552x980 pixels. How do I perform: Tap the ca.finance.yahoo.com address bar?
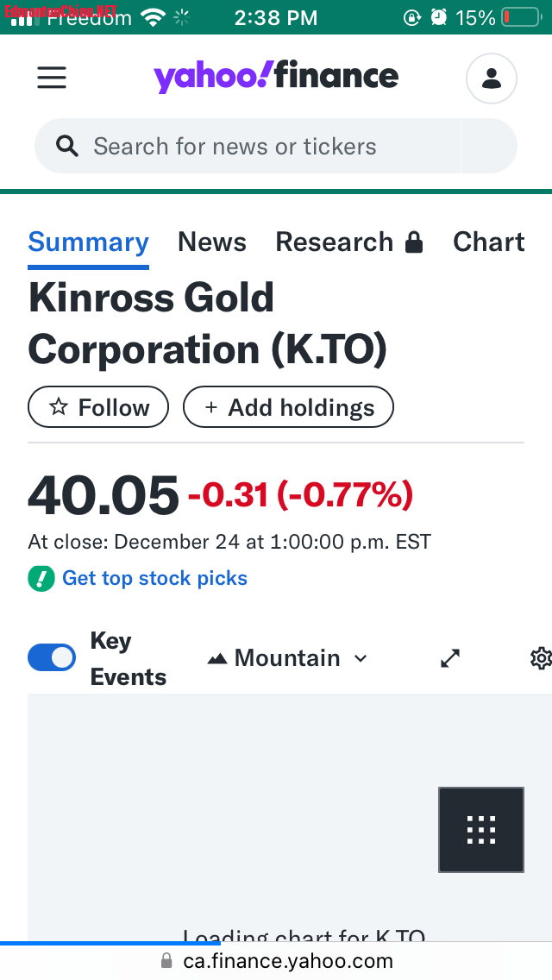click(x=276, y=961)
